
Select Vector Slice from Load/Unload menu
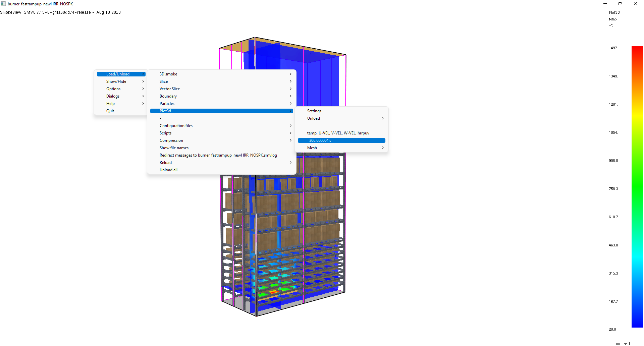[170, 89]
